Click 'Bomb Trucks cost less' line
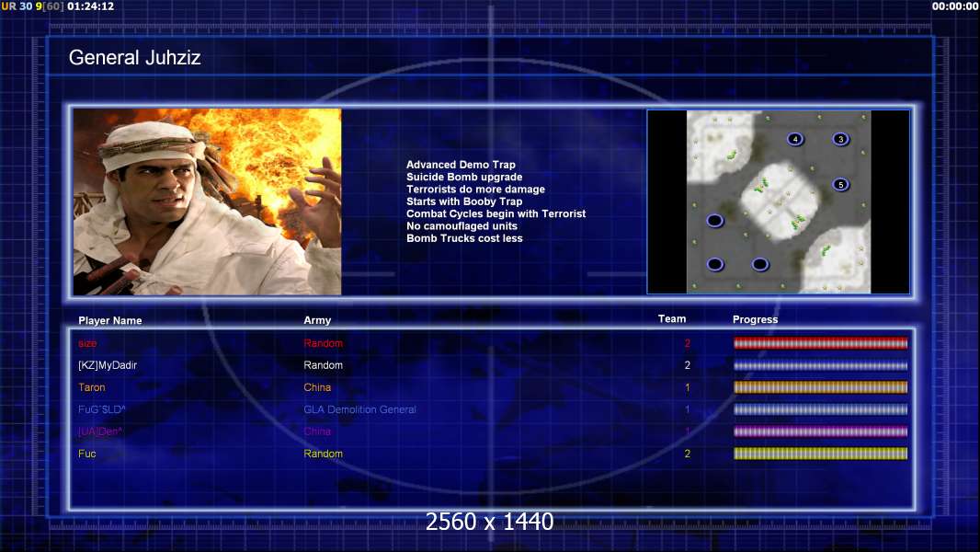The height and width of the screenshot is (552, 980). [x=464, y=238]
